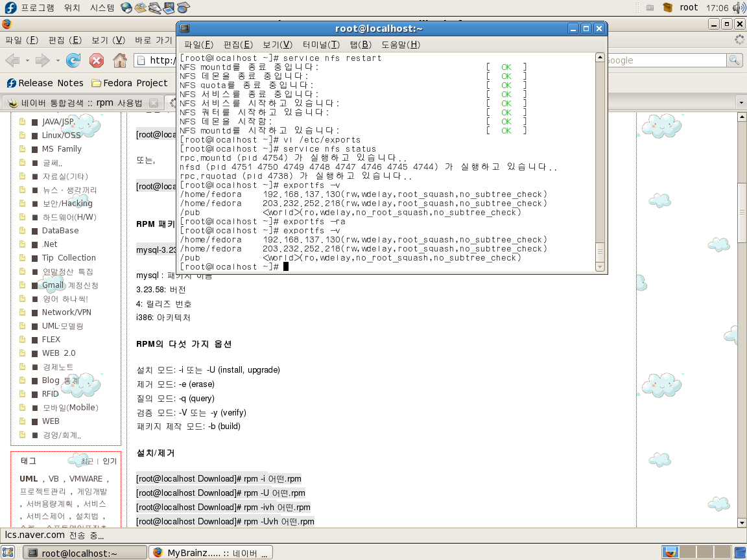Image resolution: width=747 pixels, height=560 pixels.
Task: Click the Fedora logo in top panel
Action: (10, 8)
